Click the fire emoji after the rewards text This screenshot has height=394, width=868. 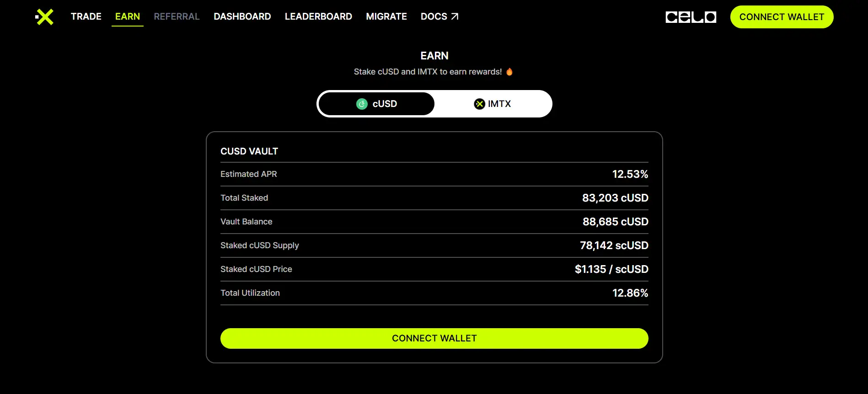click(x=509, y=72)
